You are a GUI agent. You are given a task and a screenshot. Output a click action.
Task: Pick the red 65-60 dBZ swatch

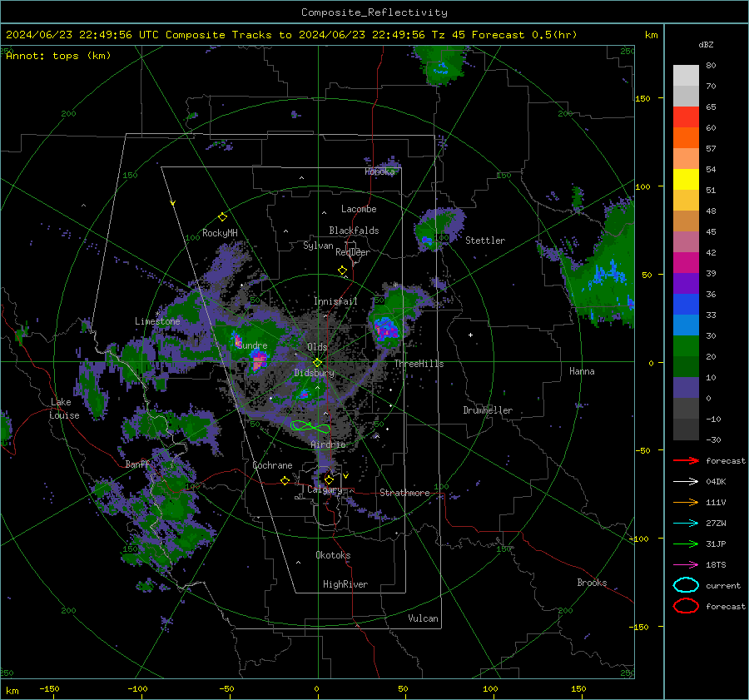(x=686, y=117)
